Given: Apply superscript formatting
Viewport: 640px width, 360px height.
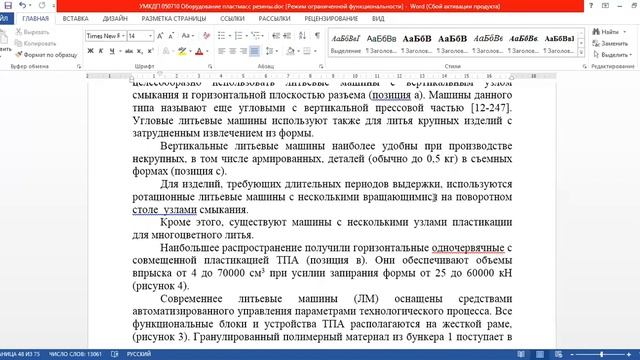Looking at the screenshot, I should pos(150,51).
